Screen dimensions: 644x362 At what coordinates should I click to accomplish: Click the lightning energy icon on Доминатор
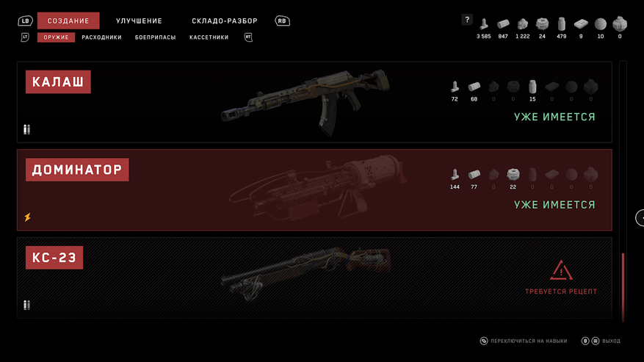(27, 217)
